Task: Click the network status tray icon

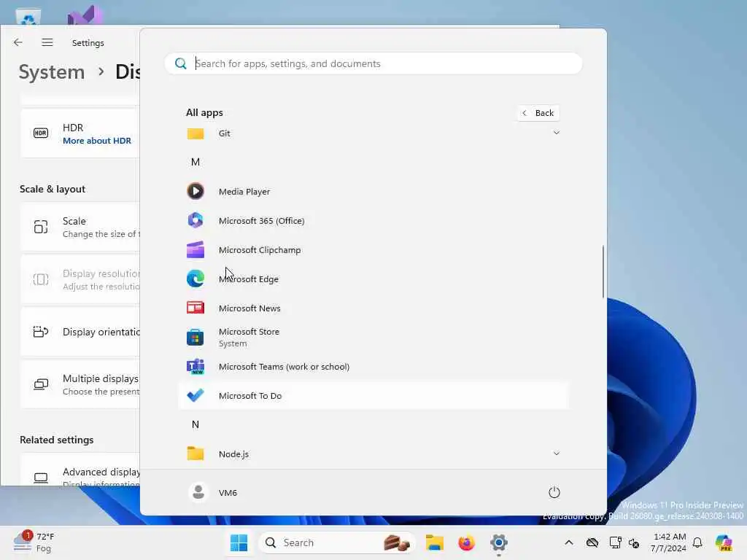Action: coord(615,542)
